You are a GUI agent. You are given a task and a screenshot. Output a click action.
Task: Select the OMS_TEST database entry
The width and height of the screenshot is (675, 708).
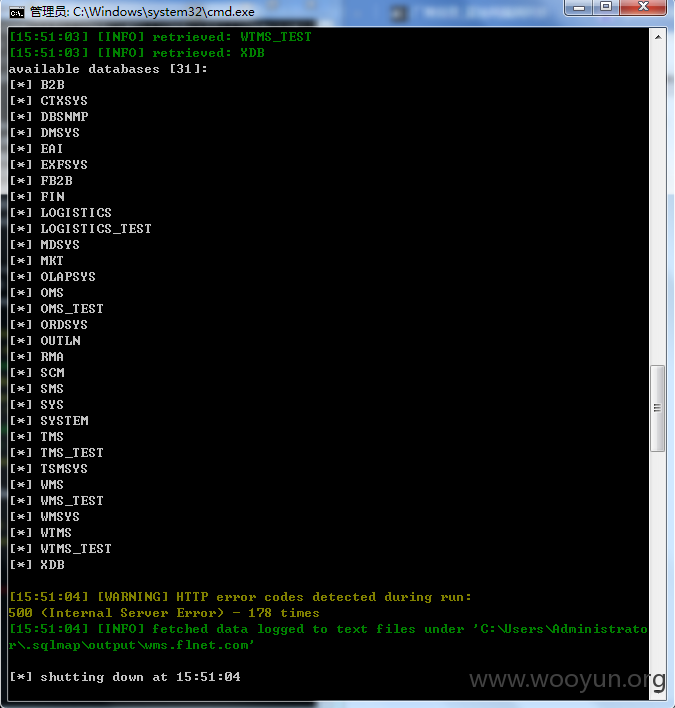click(56, 309)
